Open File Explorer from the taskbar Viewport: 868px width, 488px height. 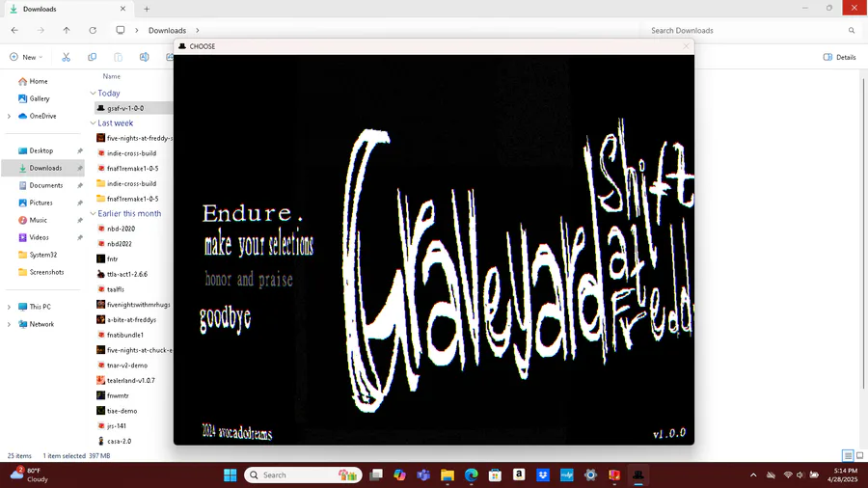click(x=448, y=474)
